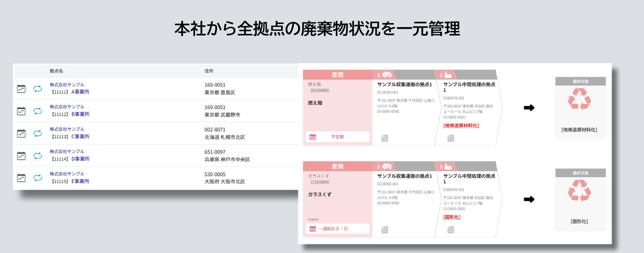This screenshot has width=644, height=253.
Task: Click the sync arrows icon for A事業所
Action: (38, 89)
